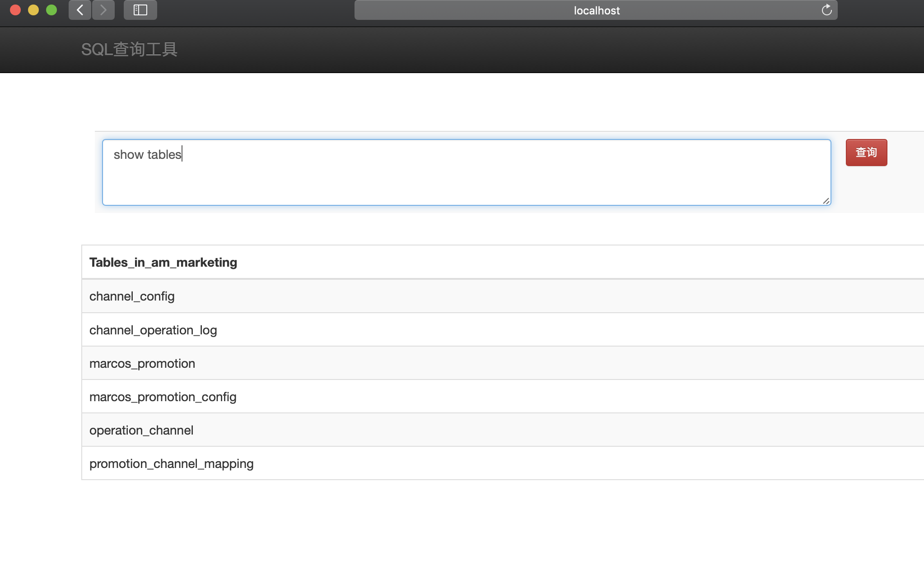This screenshot has width=924, height=574.
Task: Select the marcos_promotion_config row
Action: tap(163, 397)
